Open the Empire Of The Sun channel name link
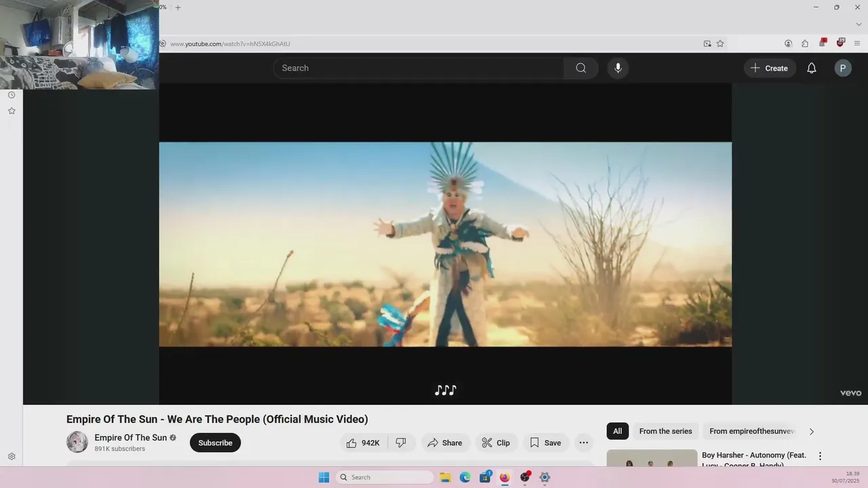Image resolution: width=868 pixels, height=488 pixels. tap(130, 438)
